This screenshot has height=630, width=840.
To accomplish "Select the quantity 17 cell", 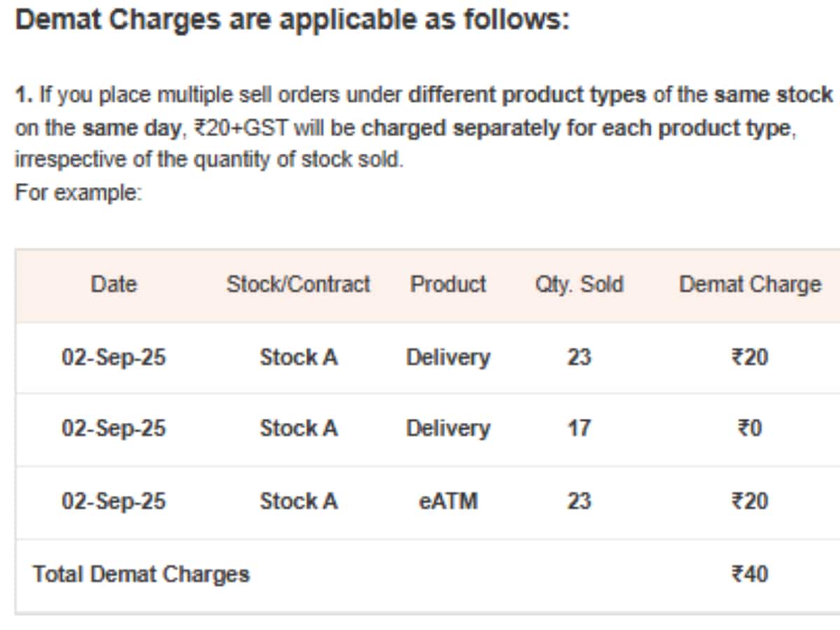I will click(579, 428).
